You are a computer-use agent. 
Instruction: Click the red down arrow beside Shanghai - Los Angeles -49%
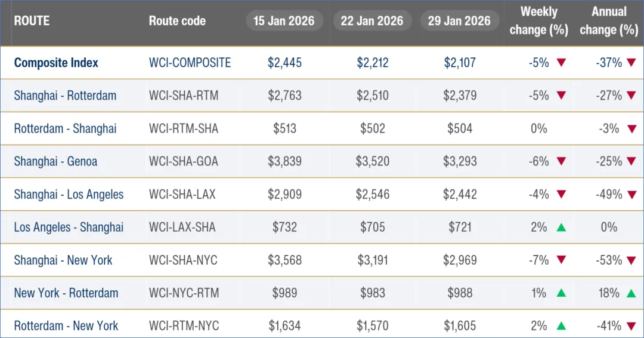tap(631, 194)
